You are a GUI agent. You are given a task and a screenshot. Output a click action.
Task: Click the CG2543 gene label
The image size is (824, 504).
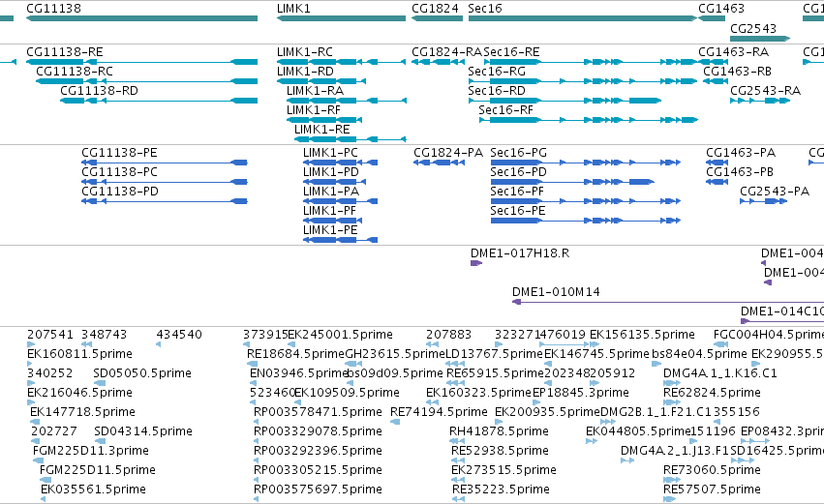(753, 28)
